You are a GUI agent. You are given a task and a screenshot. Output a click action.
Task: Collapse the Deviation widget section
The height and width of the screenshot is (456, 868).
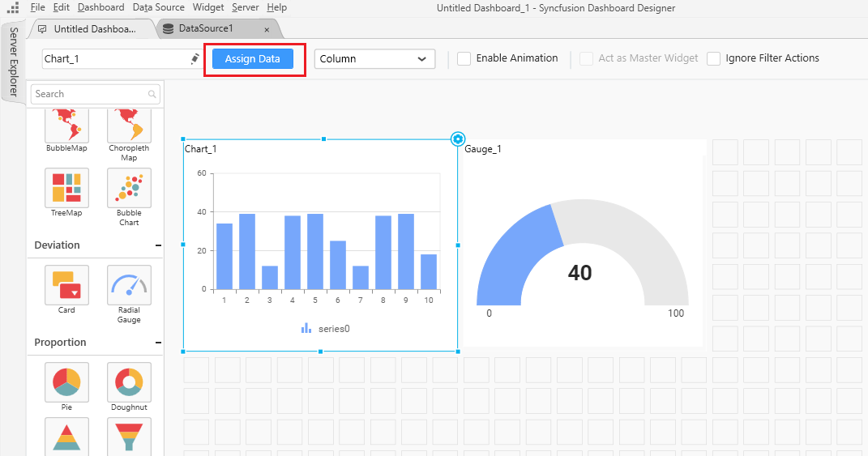tap(158, 245)
